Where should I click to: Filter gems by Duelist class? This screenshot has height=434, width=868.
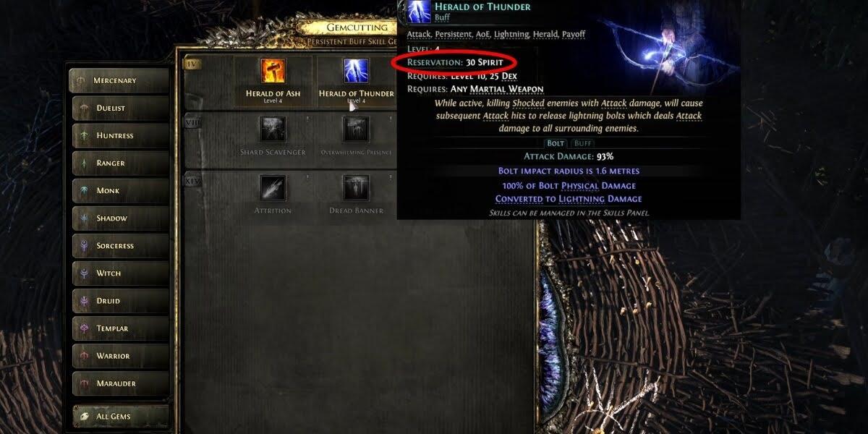tap(119, 108)
